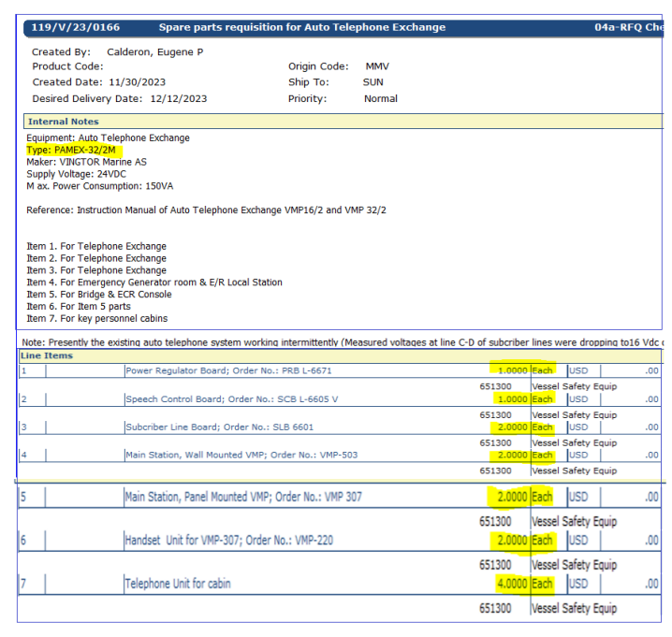
Task: Click the USD currency on Telephone Unit line
Action: point(578,585)
